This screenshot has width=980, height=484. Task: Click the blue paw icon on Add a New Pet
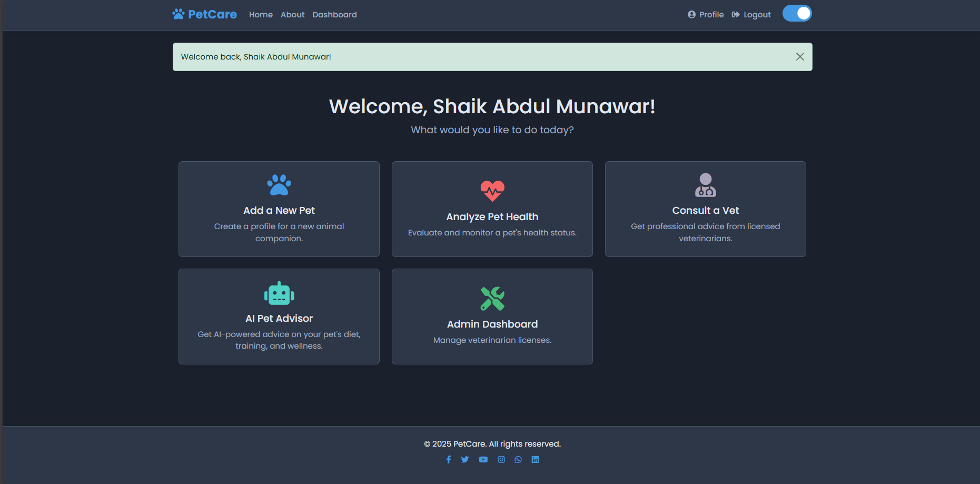(x=279, y=185)
